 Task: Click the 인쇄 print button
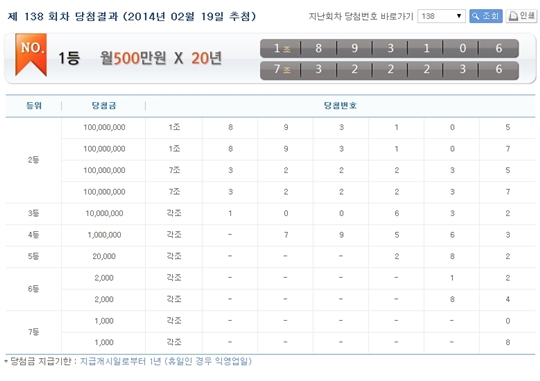point(521,16)
